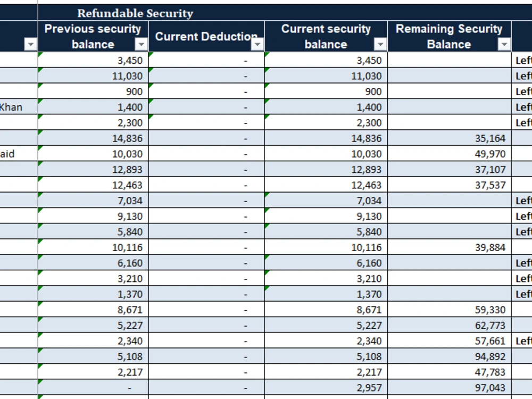532x399 pixels.
Task: Select the Left status cell in the 2,340 row
Action: click(x=522, y=341)
